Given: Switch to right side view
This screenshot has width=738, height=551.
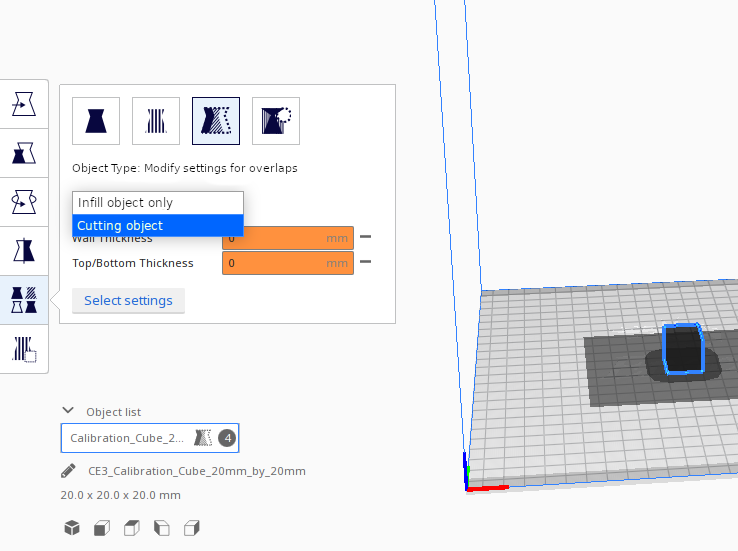Looking at the screenshot, I should [x=192, y=528].
